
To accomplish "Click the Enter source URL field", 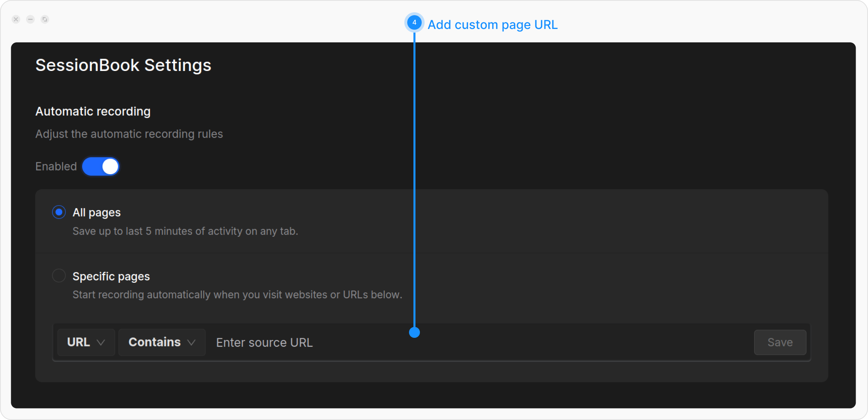I will coord(470,343).
